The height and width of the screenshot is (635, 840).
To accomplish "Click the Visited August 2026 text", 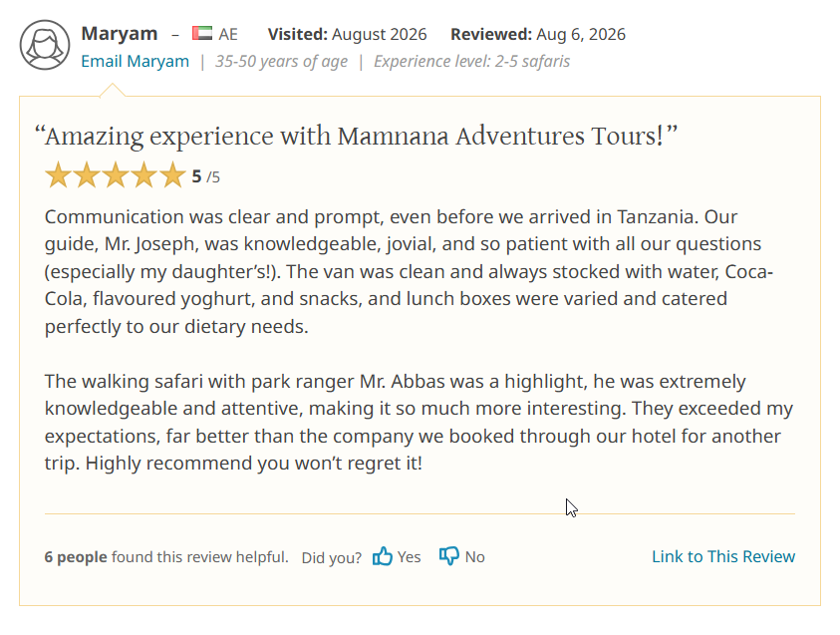I will [347, 34].
